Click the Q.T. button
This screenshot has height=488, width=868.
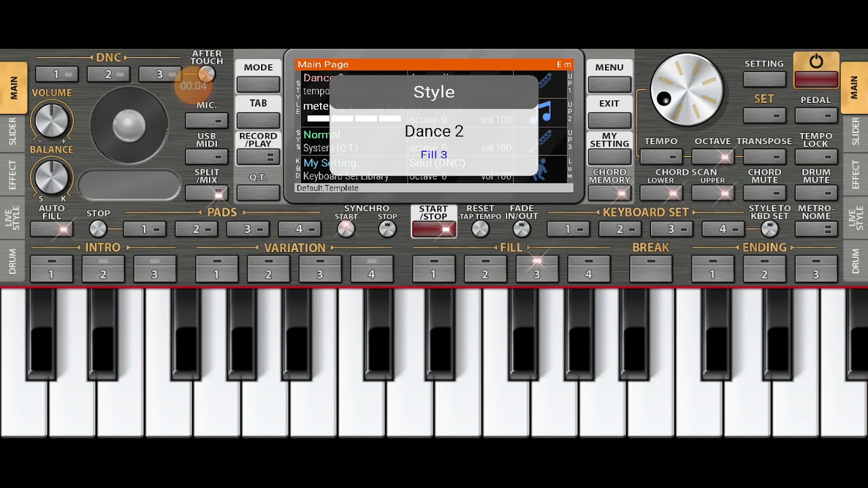point(258,192)
